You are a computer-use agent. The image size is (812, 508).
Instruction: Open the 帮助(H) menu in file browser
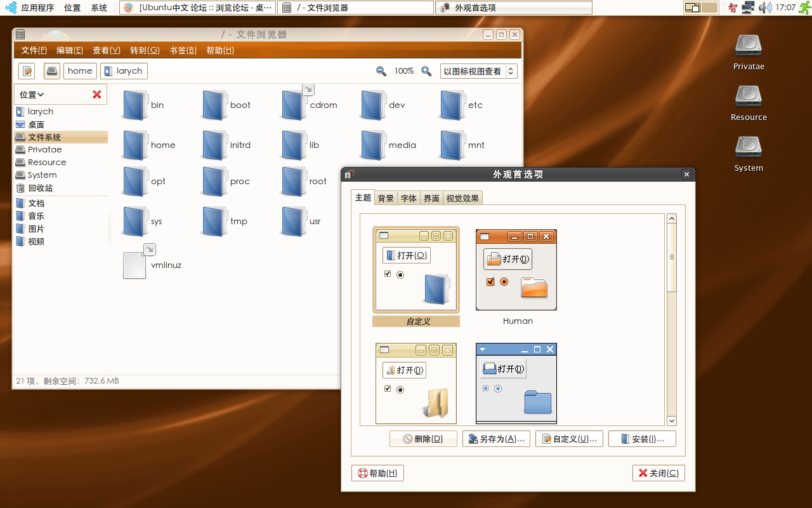[220, 51]
